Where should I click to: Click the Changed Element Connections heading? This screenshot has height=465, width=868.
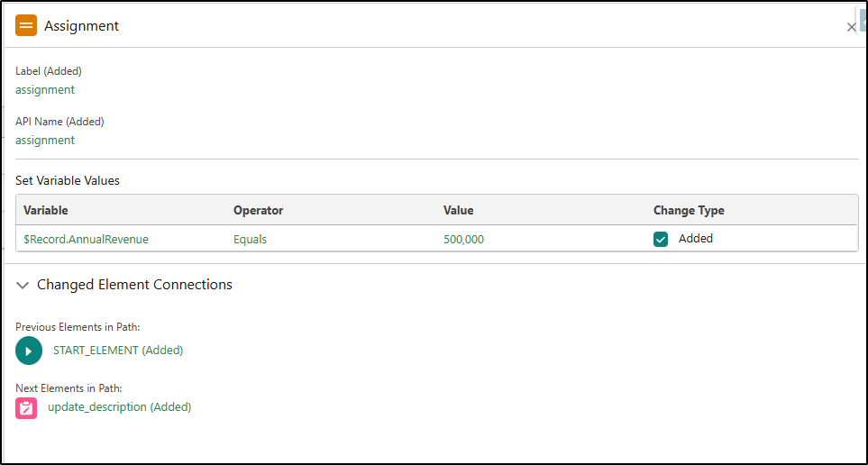[134, 285]
